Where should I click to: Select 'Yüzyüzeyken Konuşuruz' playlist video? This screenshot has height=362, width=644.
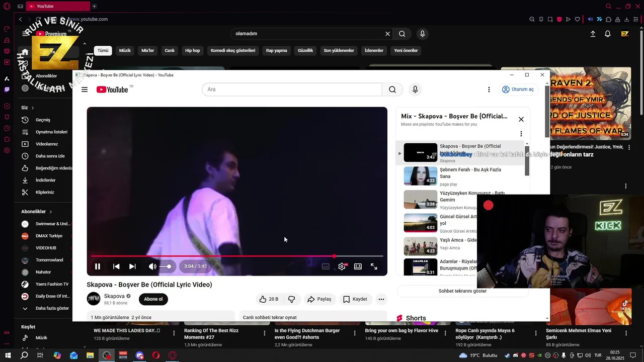[x=460, y=200]
